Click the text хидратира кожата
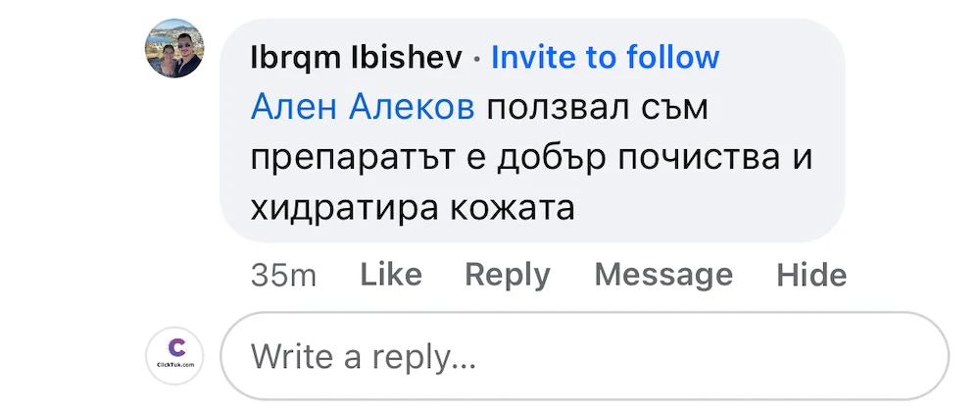 point(413,208)
